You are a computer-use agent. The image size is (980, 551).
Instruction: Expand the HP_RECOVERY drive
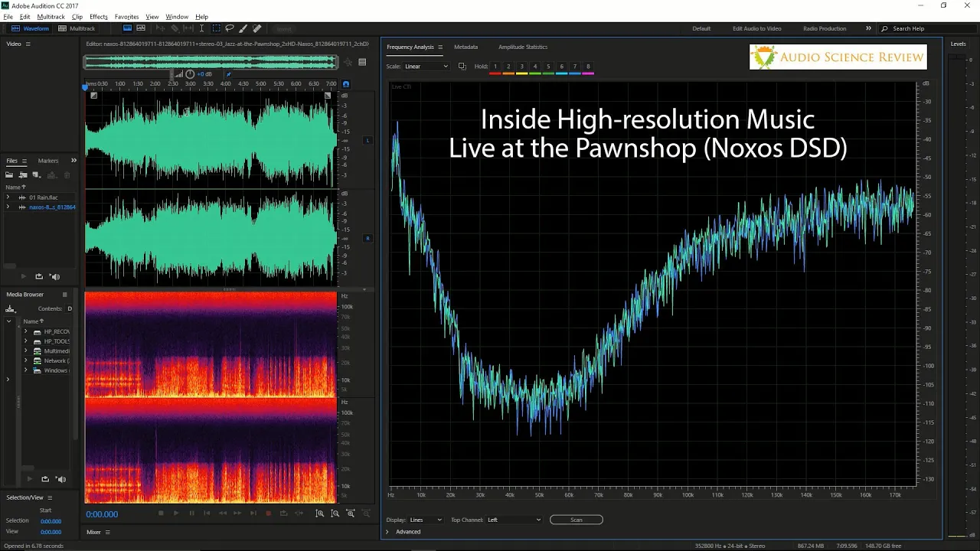coord(26,331)
